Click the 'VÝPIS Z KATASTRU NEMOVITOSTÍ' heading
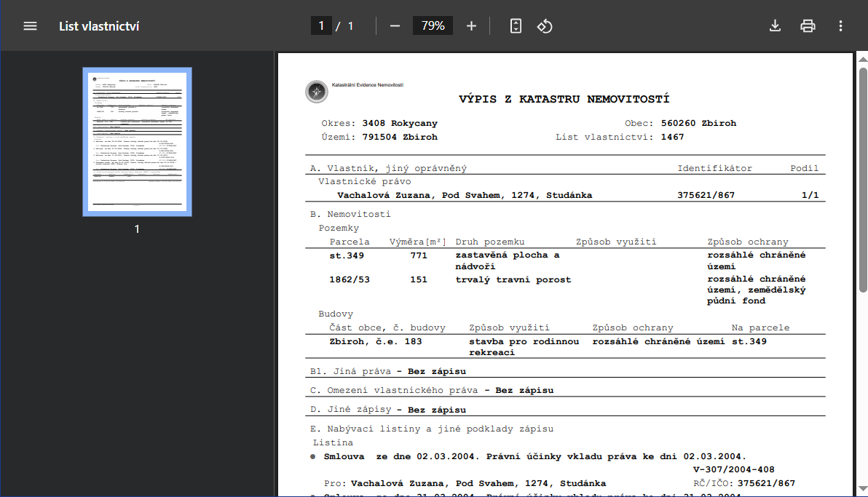Viewport: 868px width, 497px height. click(564, 99)
